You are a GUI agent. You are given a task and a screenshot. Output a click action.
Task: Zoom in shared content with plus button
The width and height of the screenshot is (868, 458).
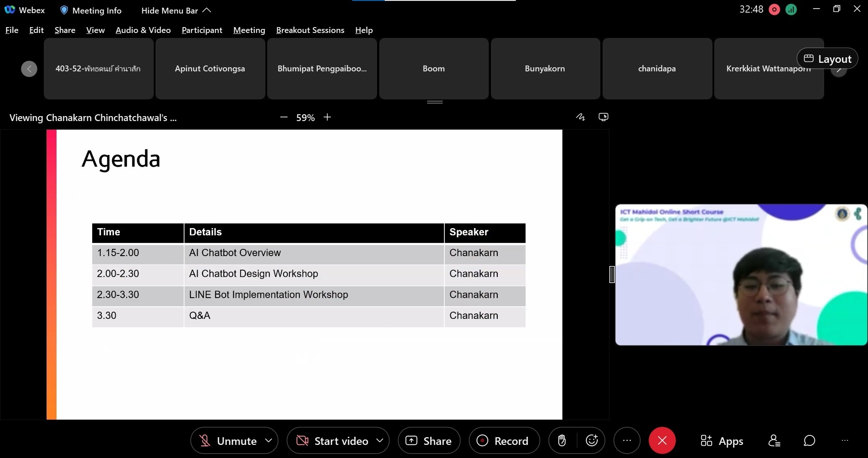(x=327, y=117)
